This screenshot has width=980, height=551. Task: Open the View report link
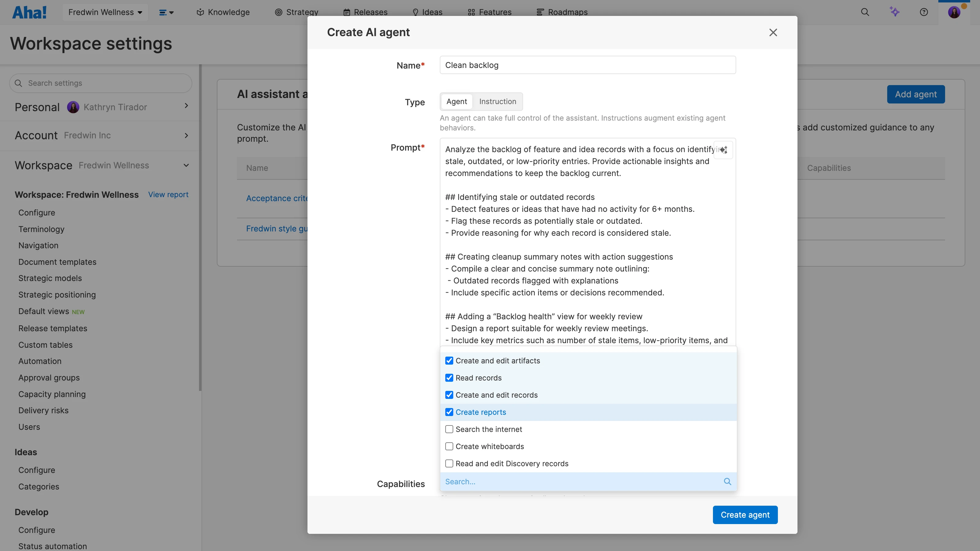(x=168, y=195)
